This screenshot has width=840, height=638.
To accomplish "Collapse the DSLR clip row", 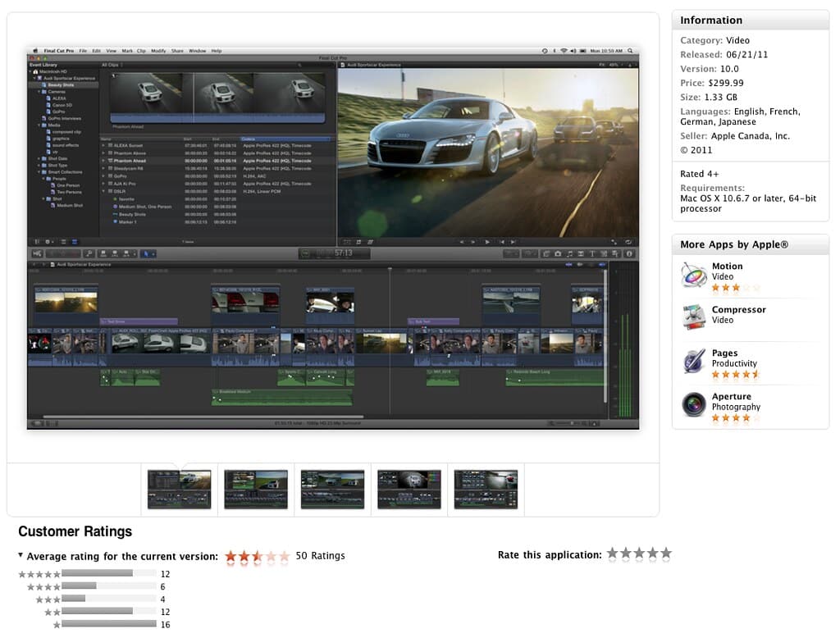I will [103, 191].
